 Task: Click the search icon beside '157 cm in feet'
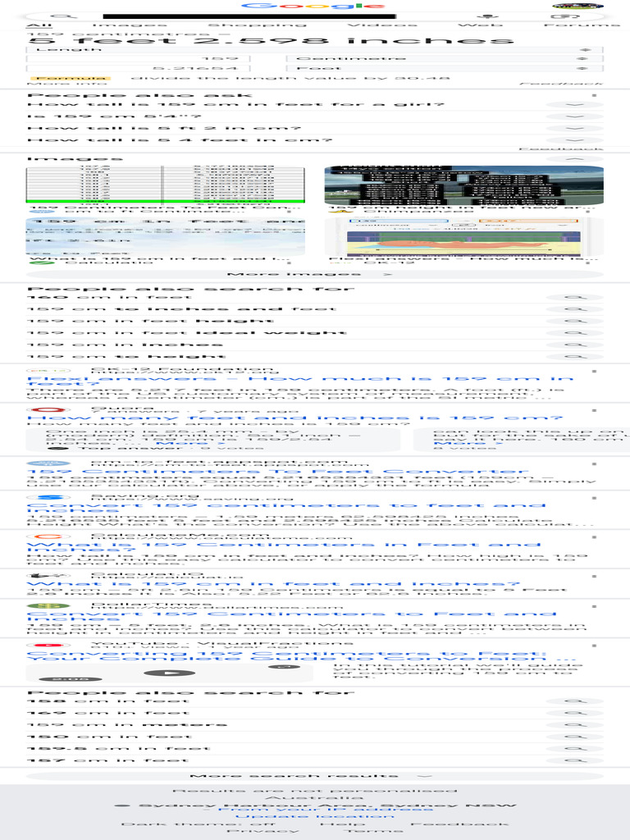tap(575, 760)
